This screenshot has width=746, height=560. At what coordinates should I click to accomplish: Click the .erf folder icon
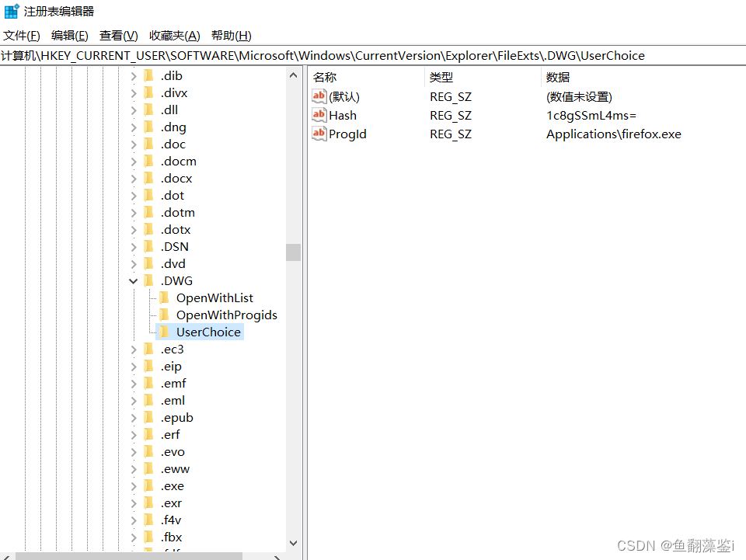149,435
